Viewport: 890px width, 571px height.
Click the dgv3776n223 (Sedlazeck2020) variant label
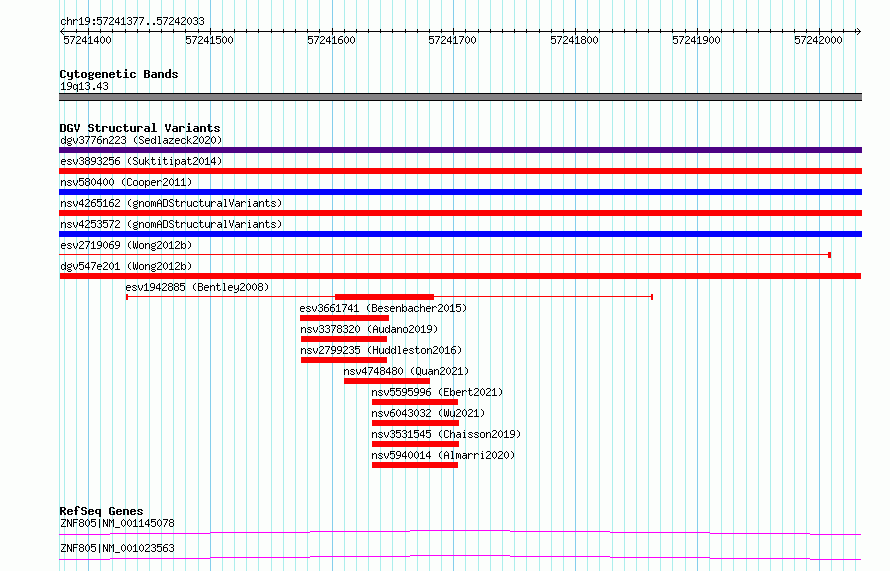[141, 140]
